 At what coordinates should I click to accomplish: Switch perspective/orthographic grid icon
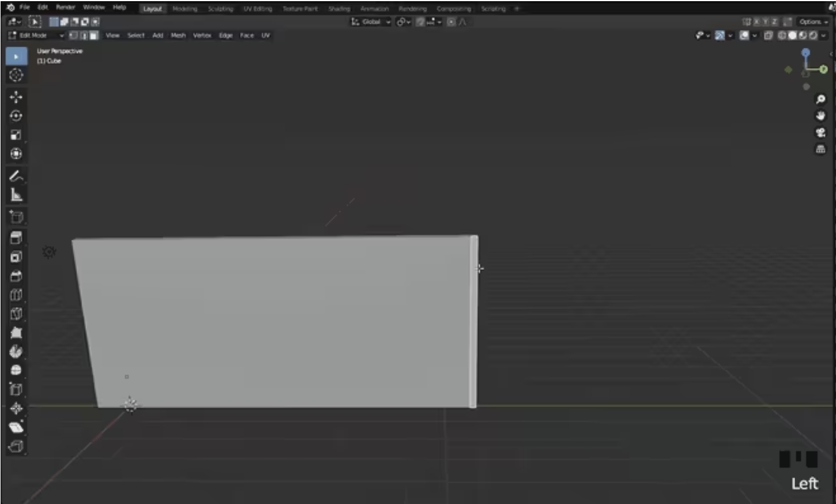point(820,149)
